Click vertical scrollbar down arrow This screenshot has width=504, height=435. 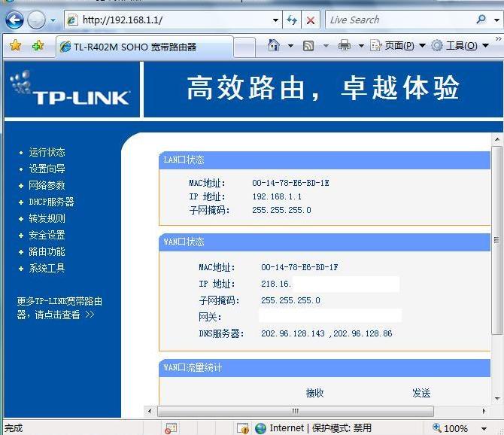[x=497, y=399]
